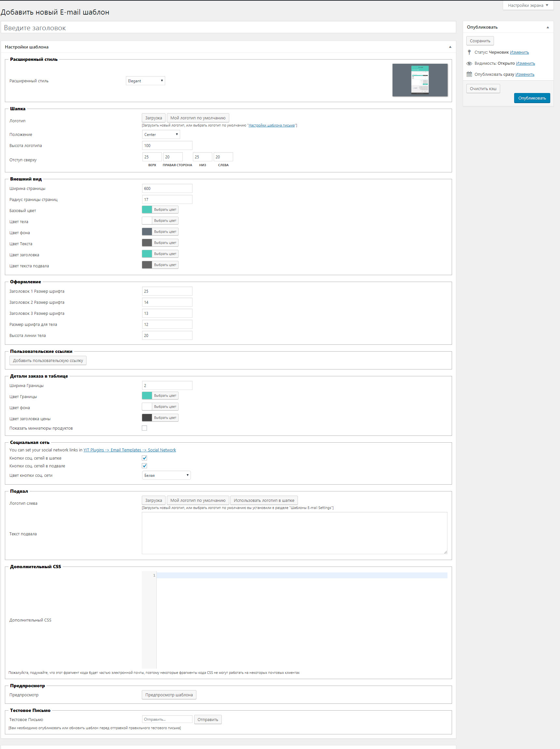Screen dimensions: 560x749
Task: Open the Настройки экрана tab
Action: coord(527,6)
